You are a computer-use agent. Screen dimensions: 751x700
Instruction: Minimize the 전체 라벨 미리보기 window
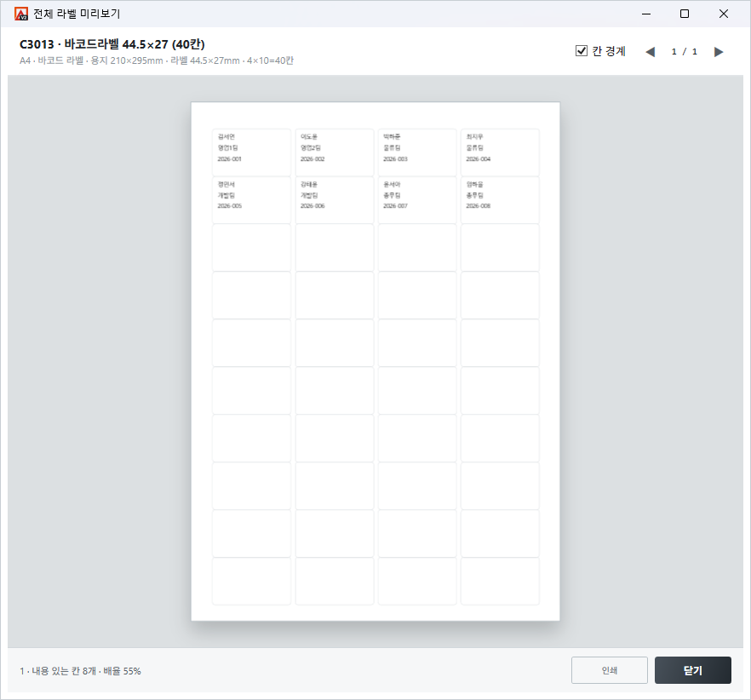[x=646, y=14]
